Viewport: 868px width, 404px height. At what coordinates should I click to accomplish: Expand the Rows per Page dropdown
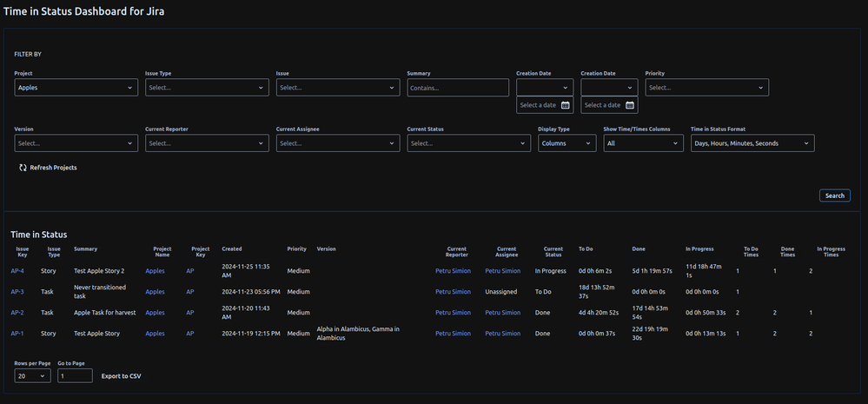point(32,376)
